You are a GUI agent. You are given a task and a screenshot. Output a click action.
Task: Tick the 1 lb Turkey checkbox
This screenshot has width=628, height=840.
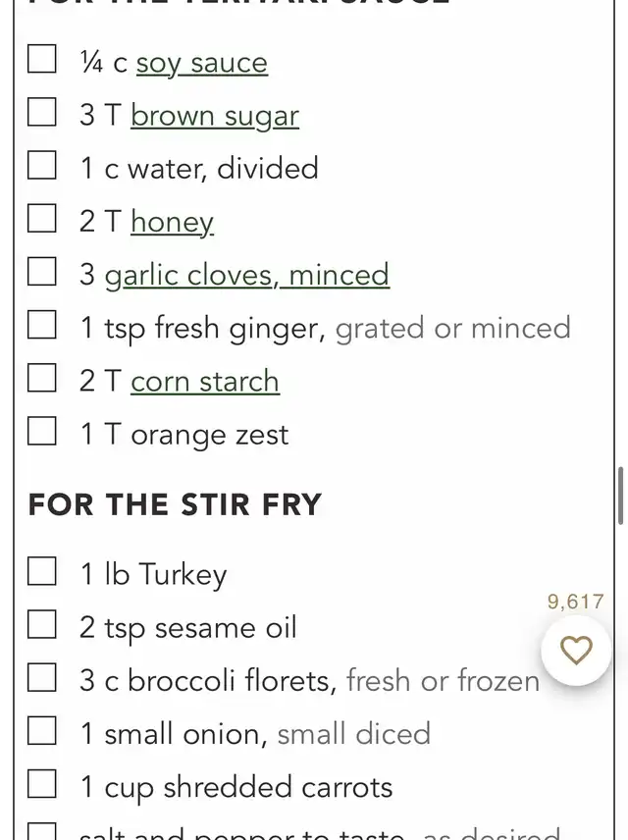click(x=42, y=570)
